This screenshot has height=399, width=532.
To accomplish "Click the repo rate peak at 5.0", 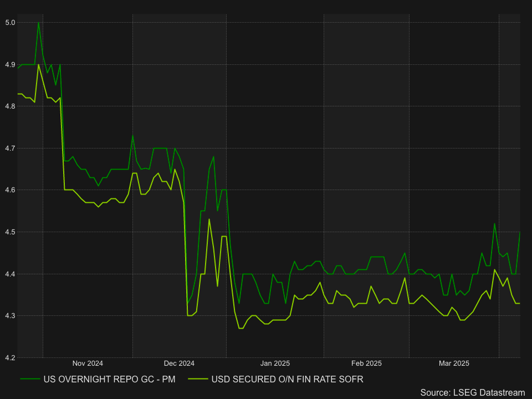I will (38, 23).
